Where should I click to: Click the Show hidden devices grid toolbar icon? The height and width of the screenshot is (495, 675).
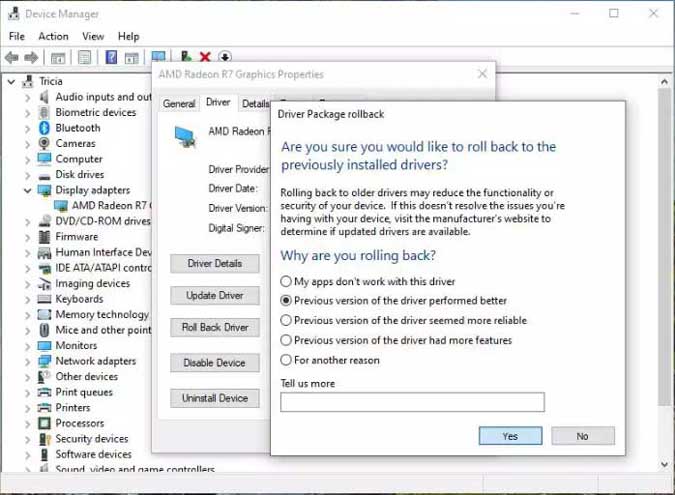131,57
